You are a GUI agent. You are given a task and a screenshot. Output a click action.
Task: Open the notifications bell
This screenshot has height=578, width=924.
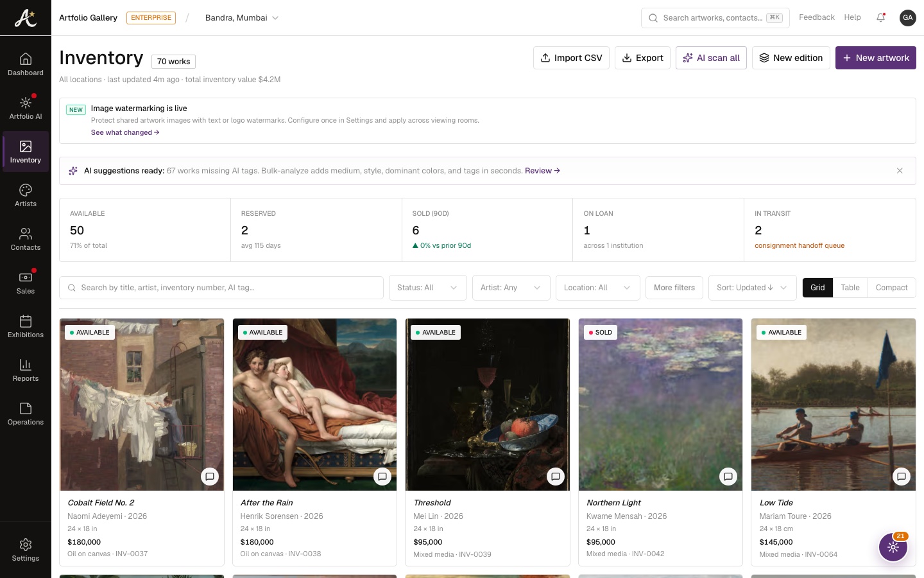tap(881, 18)
